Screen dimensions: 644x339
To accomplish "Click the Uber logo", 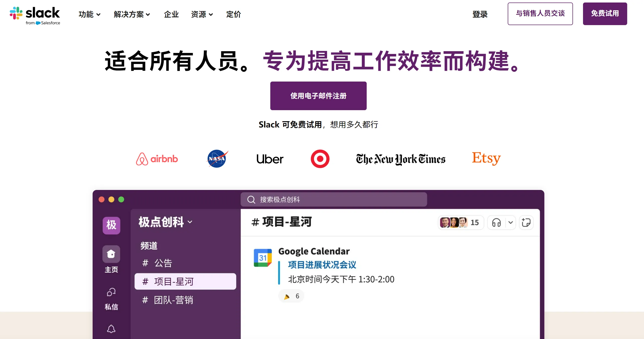I will click(270, 159).
